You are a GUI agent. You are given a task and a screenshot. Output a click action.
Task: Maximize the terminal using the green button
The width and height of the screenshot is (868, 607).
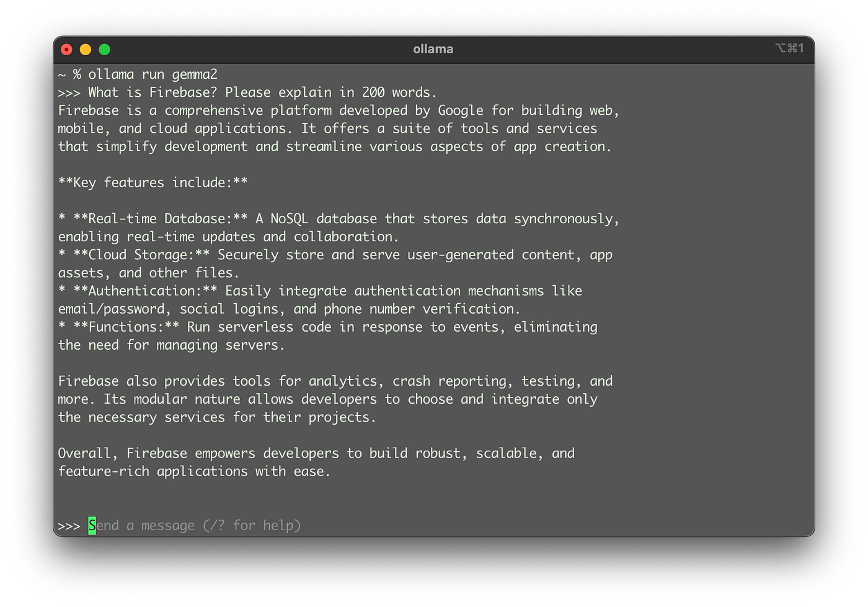coord(105,50)
